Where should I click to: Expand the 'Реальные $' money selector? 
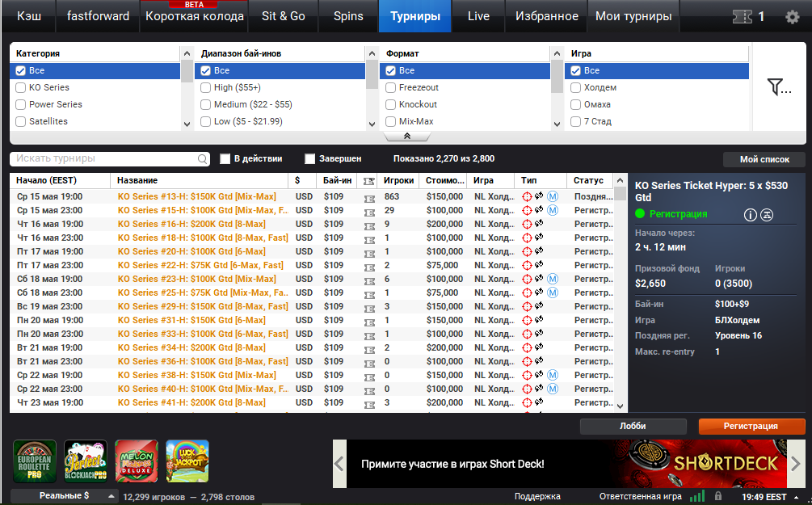pyautogui.click(x=64, y=495)
